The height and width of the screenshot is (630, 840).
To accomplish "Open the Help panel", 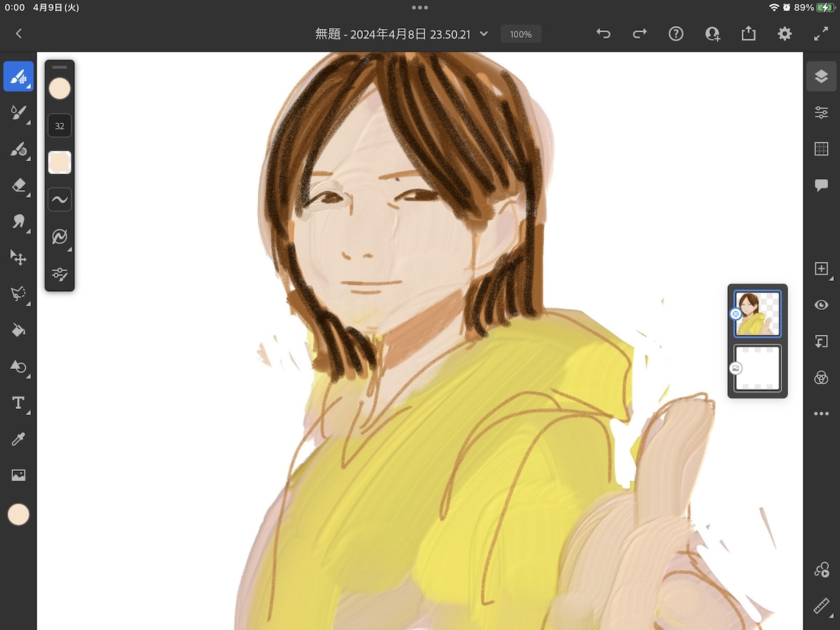I will point(676,34).
